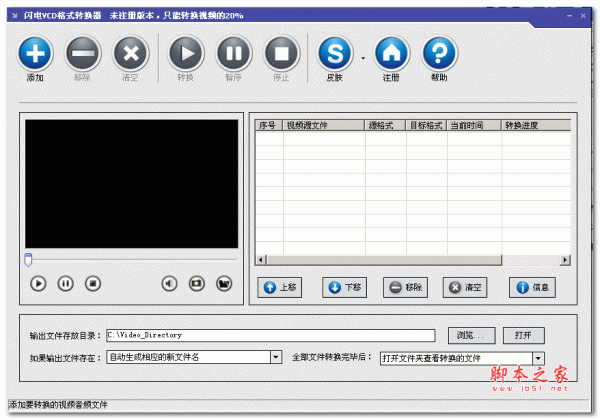Click the 转换进度 column header

pos(536,125)
